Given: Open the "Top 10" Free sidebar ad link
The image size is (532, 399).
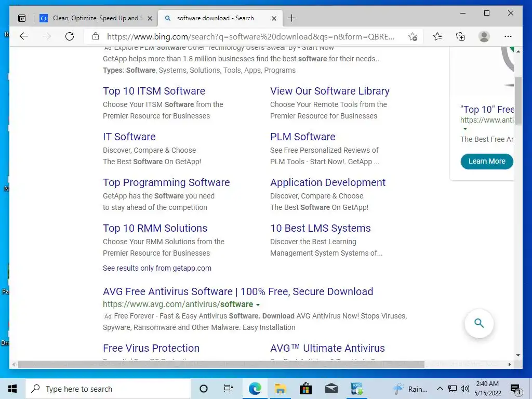Looking at the screenshot, I should click(x=487, y=110).
